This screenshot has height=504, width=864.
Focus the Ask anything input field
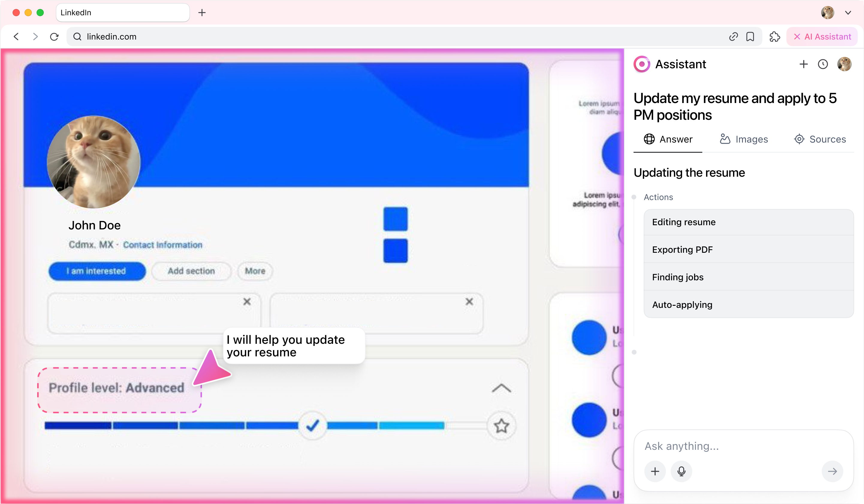click(x=743, y=446)
